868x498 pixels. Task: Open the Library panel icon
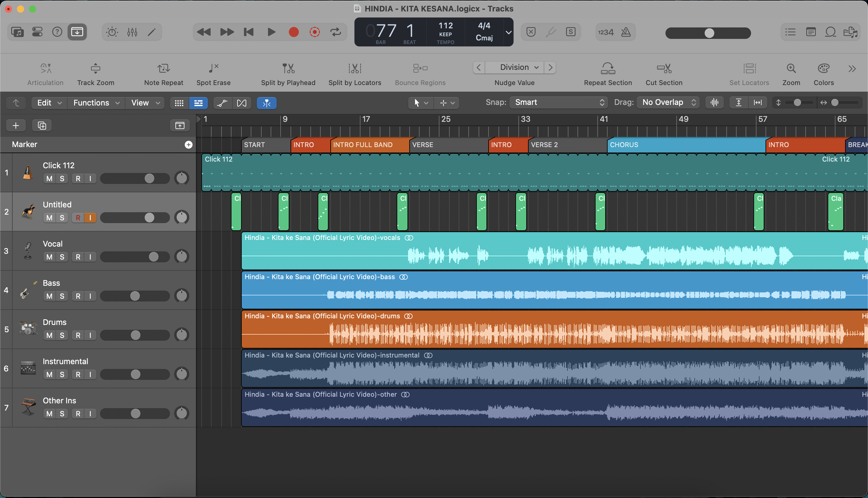pos(17,32)
